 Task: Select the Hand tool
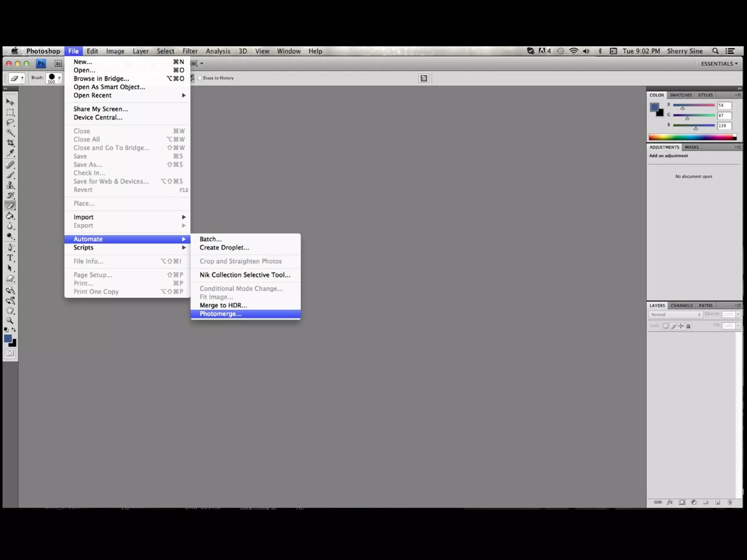click(x=10, y=311)
